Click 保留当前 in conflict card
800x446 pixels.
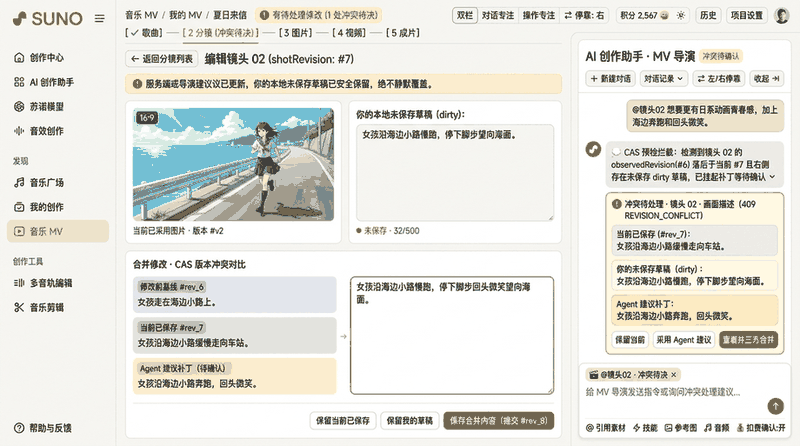(x=630, y=340)
